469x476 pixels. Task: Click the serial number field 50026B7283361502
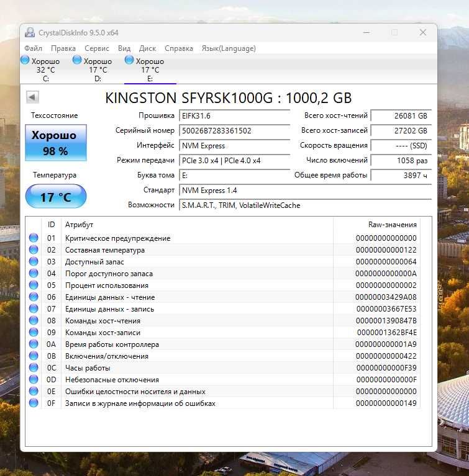coord(234,130)
